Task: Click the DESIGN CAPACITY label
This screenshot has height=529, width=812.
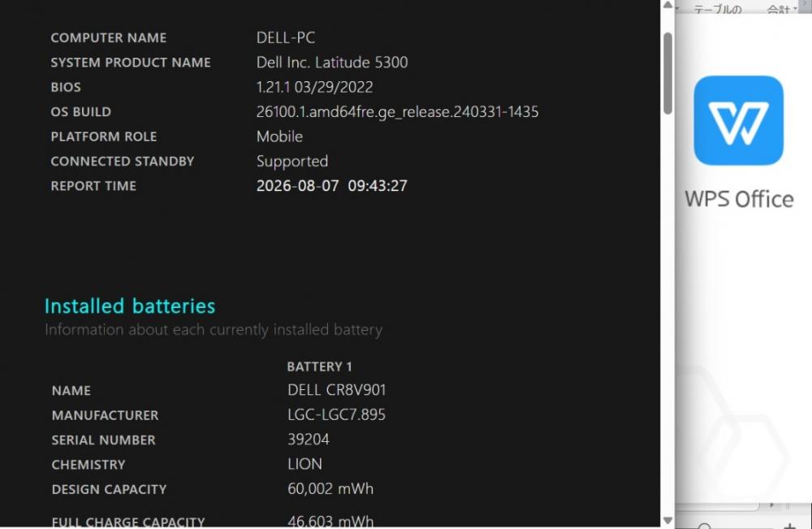Action: 110,490
